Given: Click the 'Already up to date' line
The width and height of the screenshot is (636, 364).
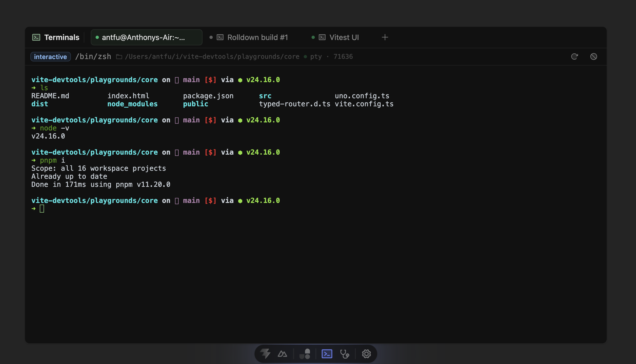Looking at the screenshot, I should click(x=69, y=176).
